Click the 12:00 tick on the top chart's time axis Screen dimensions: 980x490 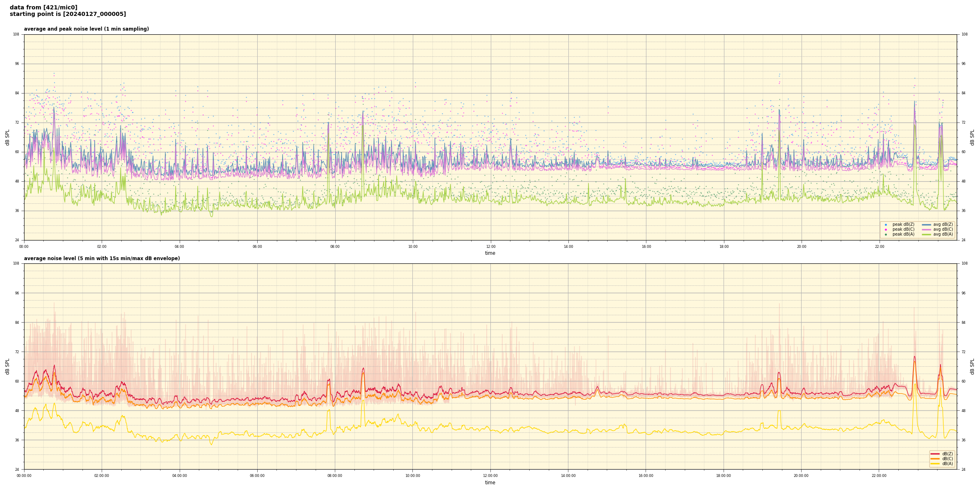490,247
